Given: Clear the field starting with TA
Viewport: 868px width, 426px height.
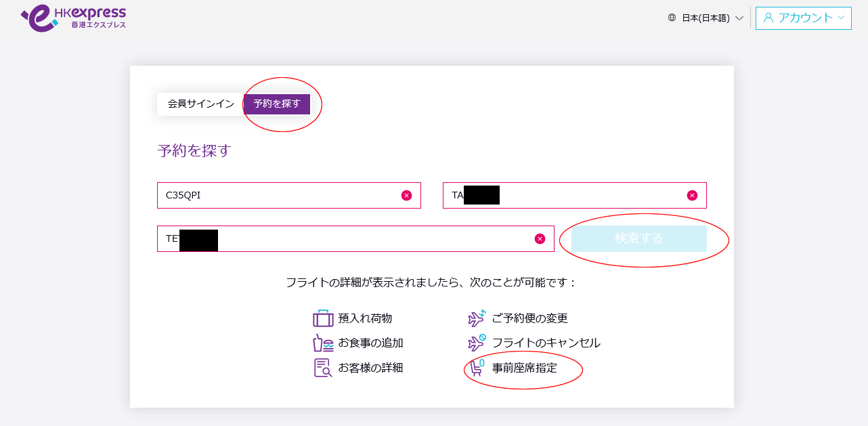Looking at the screenshot, I should [x=692, y=195].
